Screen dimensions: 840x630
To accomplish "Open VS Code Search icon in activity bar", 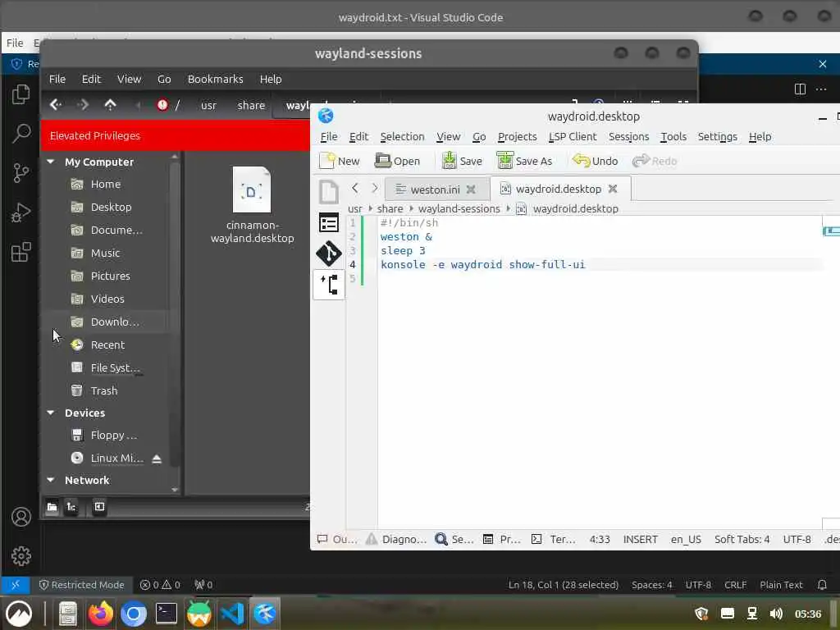I will 21,133.
